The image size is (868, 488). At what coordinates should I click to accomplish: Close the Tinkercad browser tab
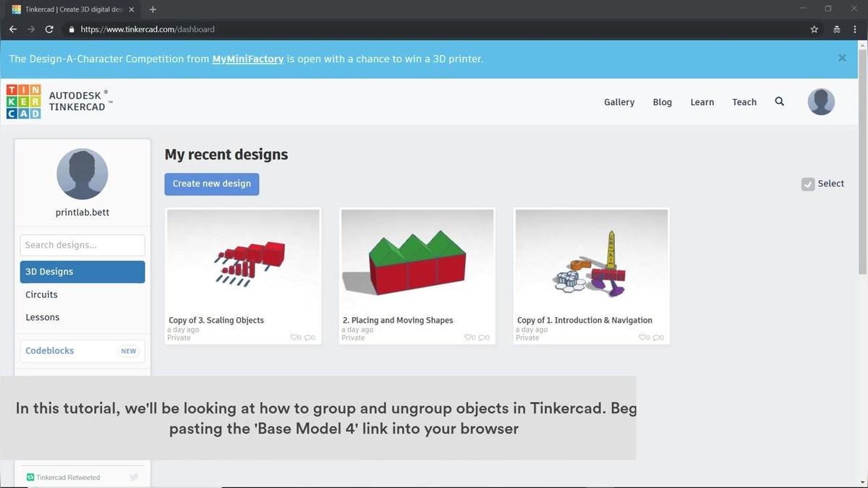pos(131,9)
